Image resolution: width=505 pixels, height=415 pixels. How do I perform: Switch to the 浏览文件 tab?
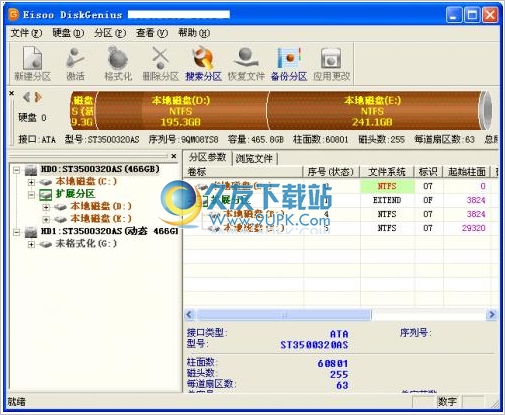coord(254,159)
